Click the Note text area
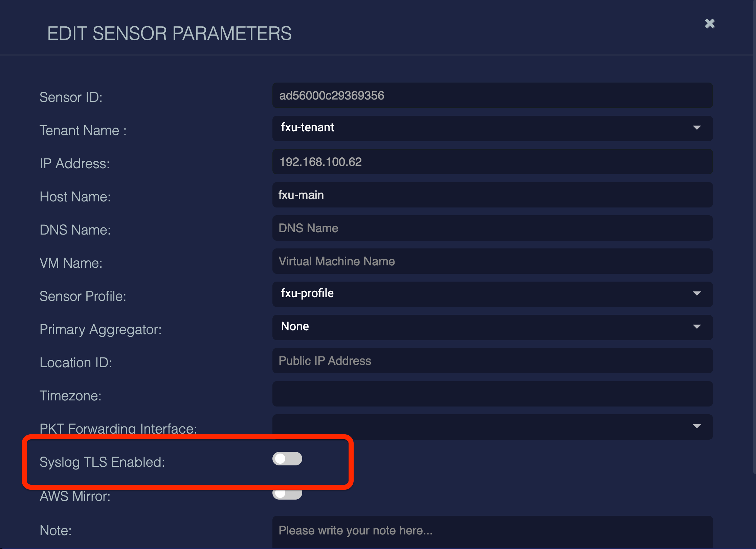This screenshot has height=549, width=756. point(492,531)
